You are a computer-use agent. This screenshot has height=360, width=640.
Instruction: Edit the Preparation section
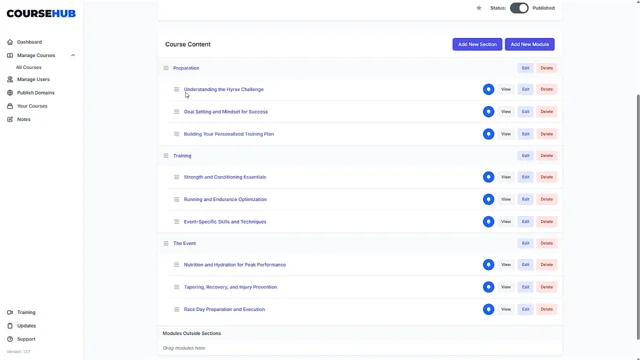pos(525,68)
